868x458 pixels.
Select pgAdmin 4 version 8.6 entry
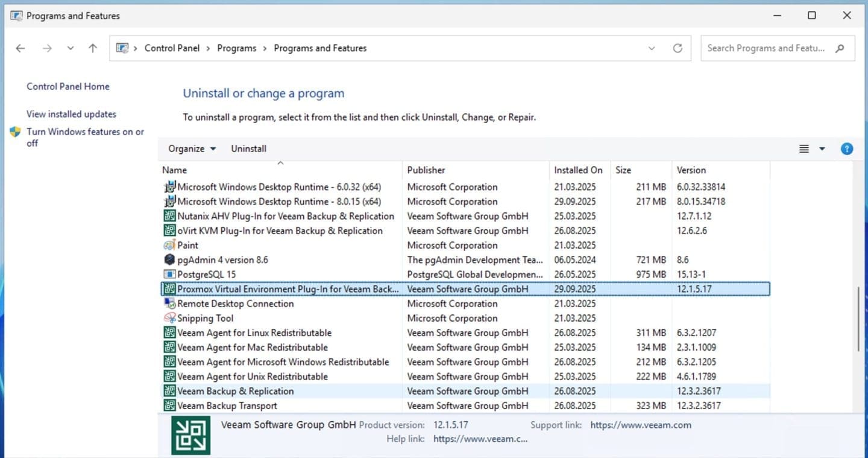click(x=222, y=260)
